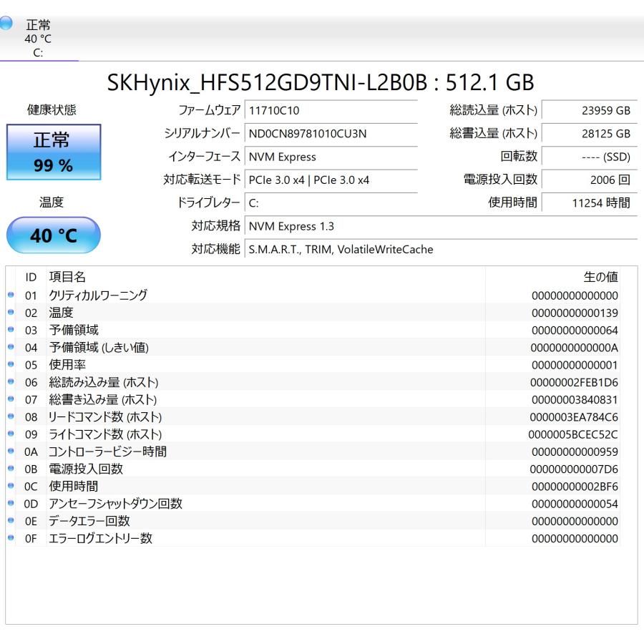
Task: Select the 予備領域 (しきい値) attribute name
Action: click(99, 348)
